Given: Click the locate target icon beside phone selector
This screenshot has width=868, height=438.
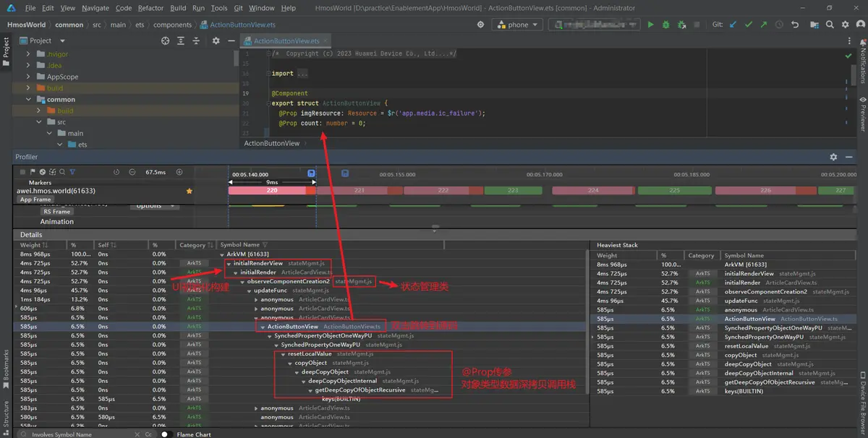Looking at the screenshot, I should click(x=480, y=25).
